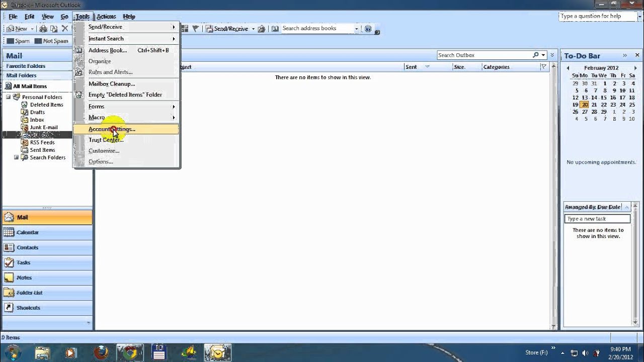This screenshot has width=644, height=362.
Task: Minimize the To-Do Bar with chevron
Action: (625, 55)
